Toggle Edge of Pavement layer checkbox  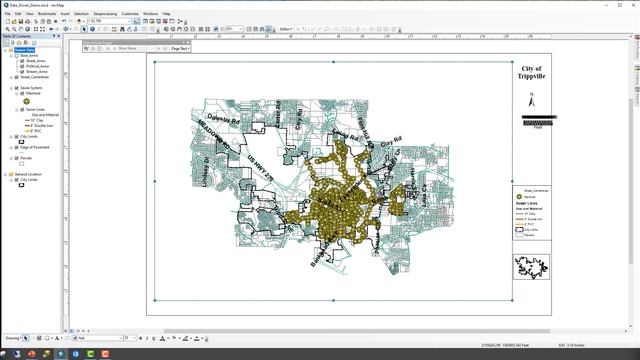click(17, 147)
